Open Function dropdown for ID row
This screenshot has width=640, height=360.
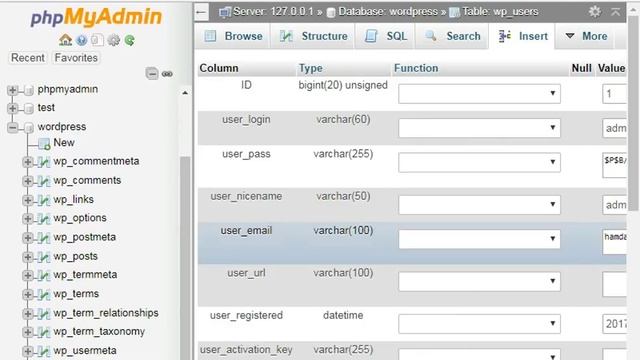[479, 93]
